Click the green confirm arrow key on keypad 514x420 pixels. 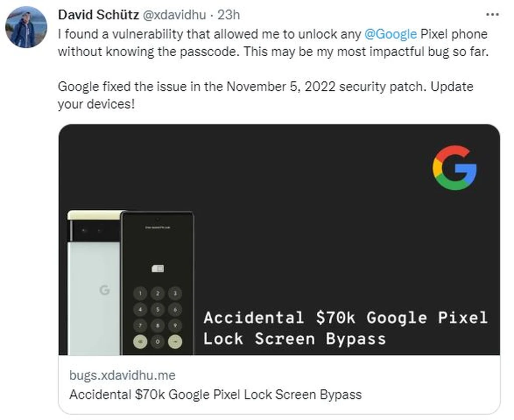(175, 342)
